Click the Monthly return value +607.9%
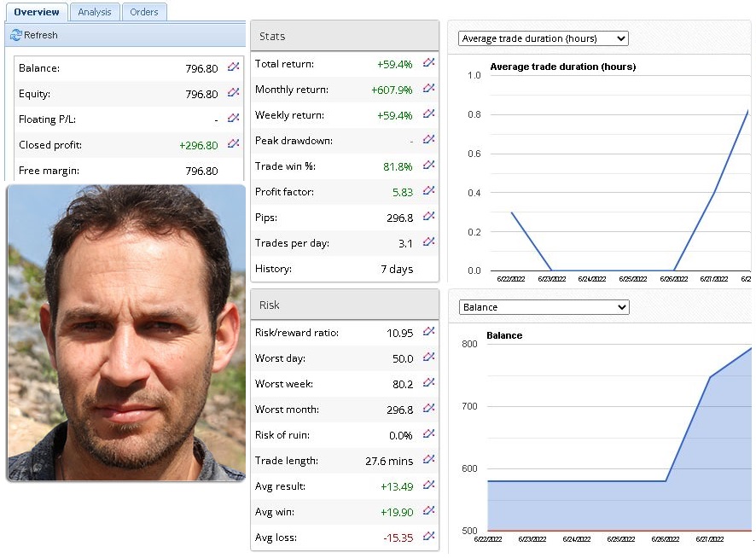Screen dimensions: 756x558 coord(392,90)
